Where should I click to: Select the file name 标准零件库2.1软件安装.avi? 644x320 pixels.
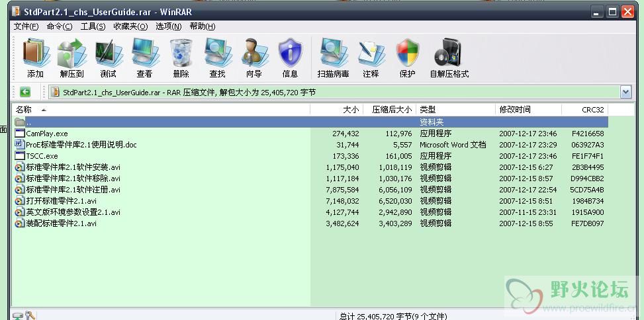73,167
